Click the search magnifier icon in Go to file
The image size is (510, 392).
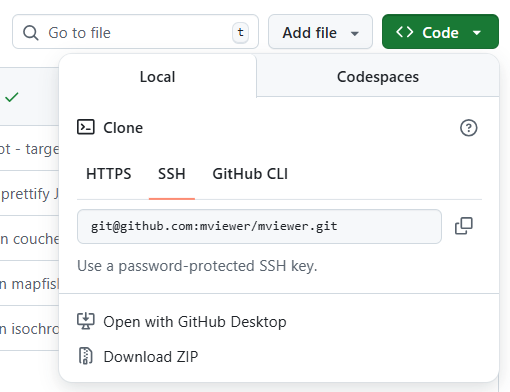pos(31,33)
